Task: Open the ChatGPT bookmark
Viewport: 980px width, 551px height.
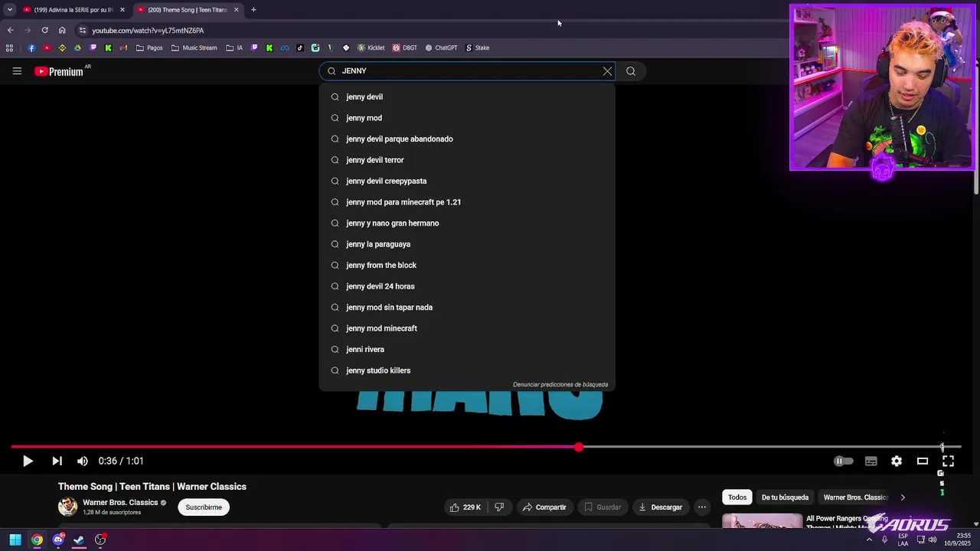Action: pos(441,47)
